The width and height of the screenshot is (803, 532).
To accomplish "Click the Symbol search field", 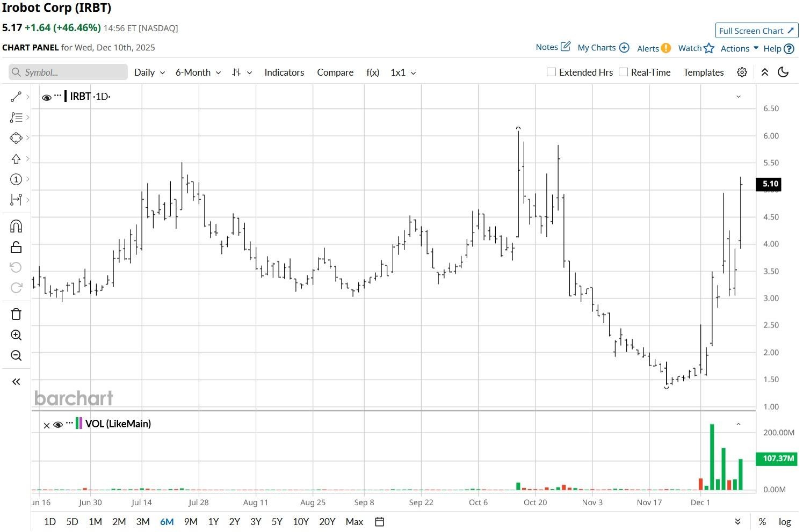I will pyautogui.click(x=68, y=72).
